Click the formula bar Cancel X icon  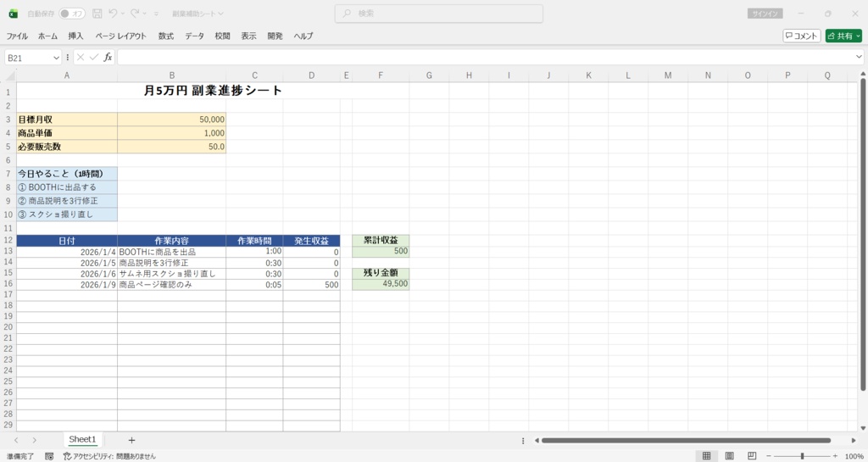click(x=81, y=57)
